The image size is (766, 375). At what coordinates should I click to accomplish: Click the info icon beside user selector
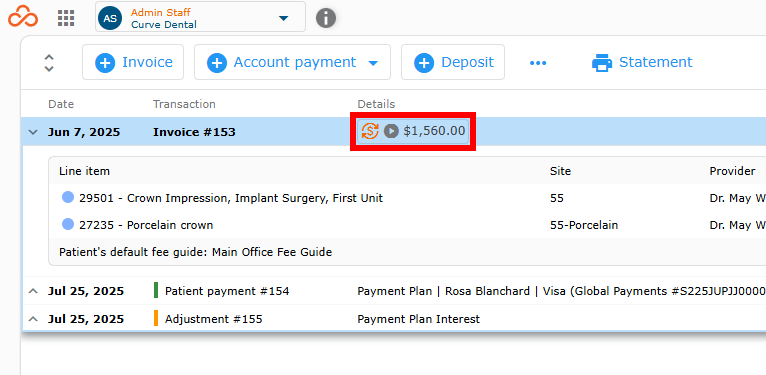pyautogui.click(x=326, y=18)
